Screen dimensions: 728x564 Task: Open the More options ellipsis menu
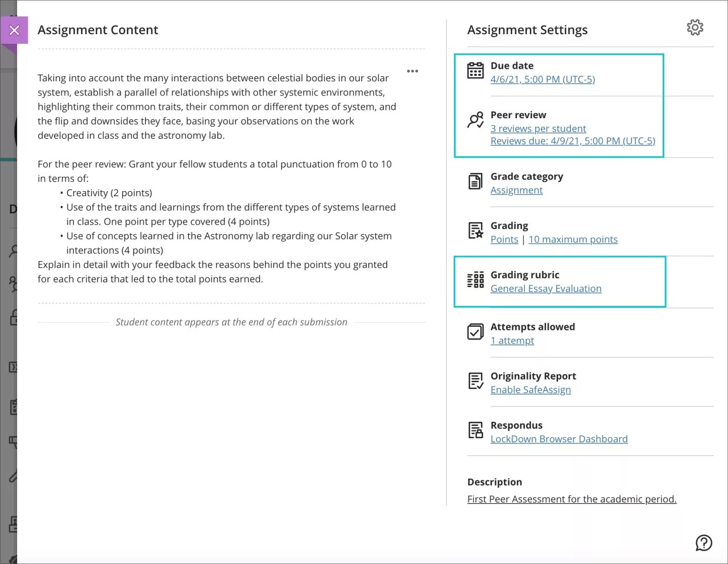[412, 71]
